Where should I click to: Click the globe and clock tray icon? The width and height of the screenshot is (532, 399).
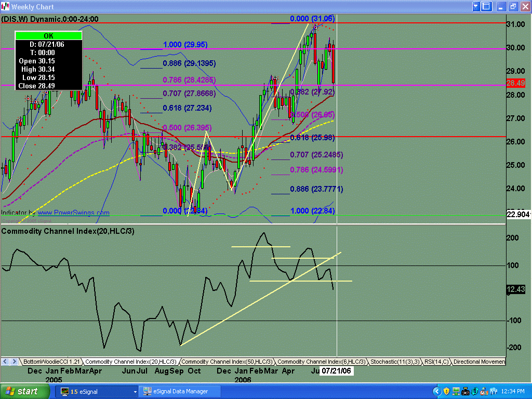click(x=484, y=392)
